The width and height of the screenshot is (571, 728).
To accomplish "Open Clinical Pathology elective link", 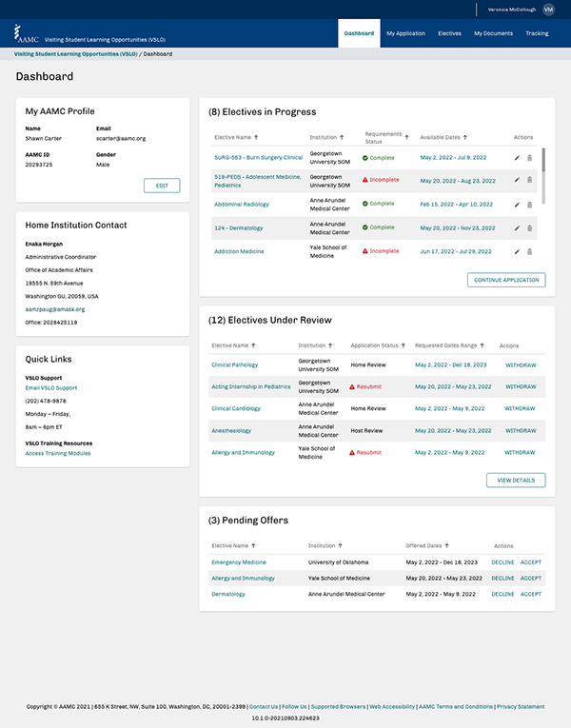I will (x=234, y=364).
